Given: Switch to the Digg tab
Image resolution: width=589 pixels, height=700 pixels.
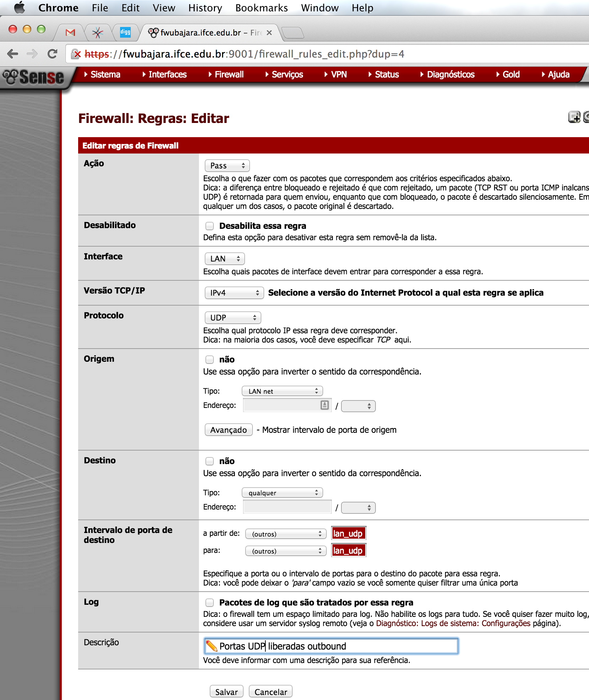Looking at the screenshot, I should 125,33.
